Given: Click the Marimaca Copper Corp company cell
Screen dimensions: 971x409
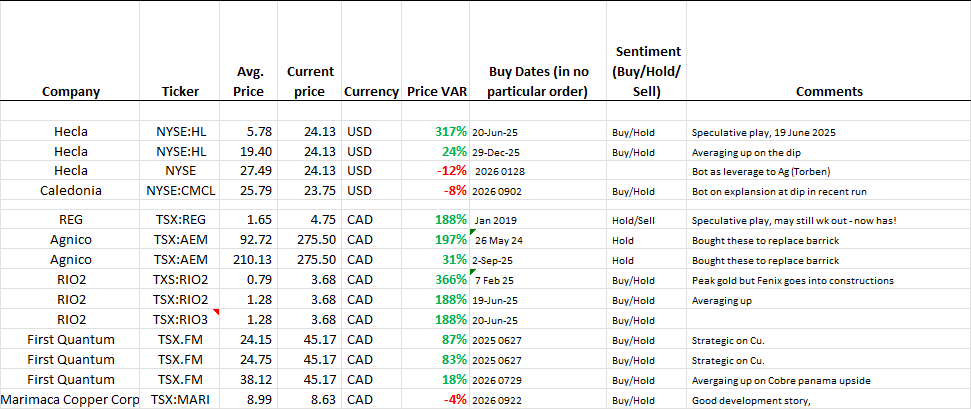Looking at the screenshot, I should 70,400.
